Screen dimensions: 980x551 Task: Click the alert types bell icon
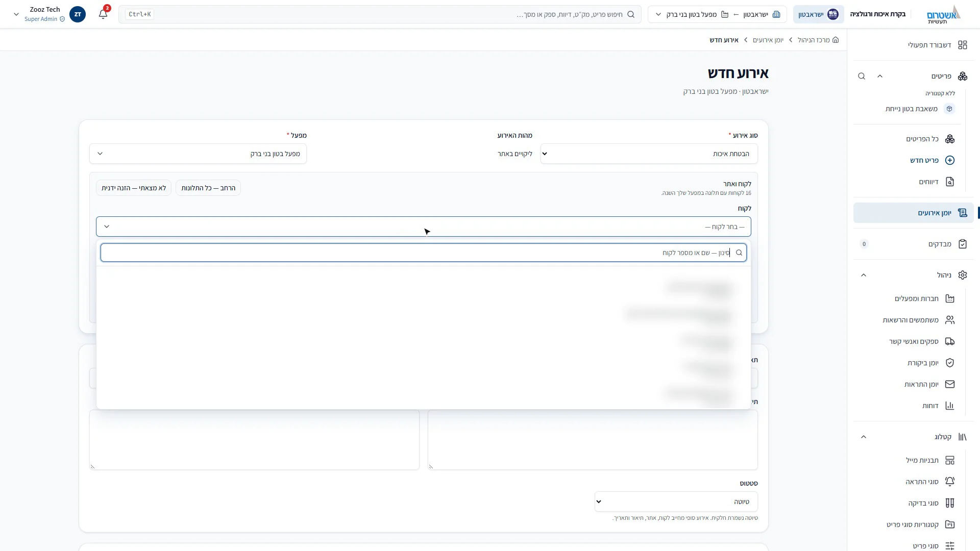[949, 482]
